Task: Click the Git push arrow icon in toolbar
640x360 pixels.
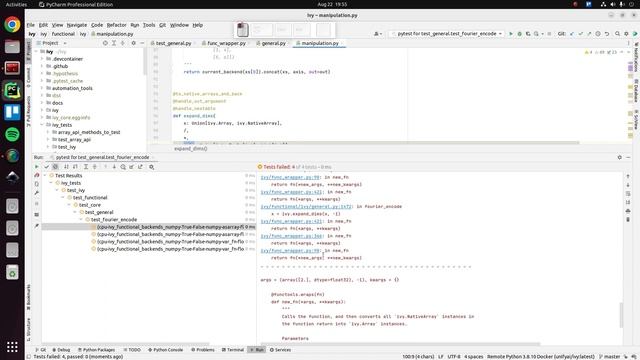Action: click(x=589, y=34)
